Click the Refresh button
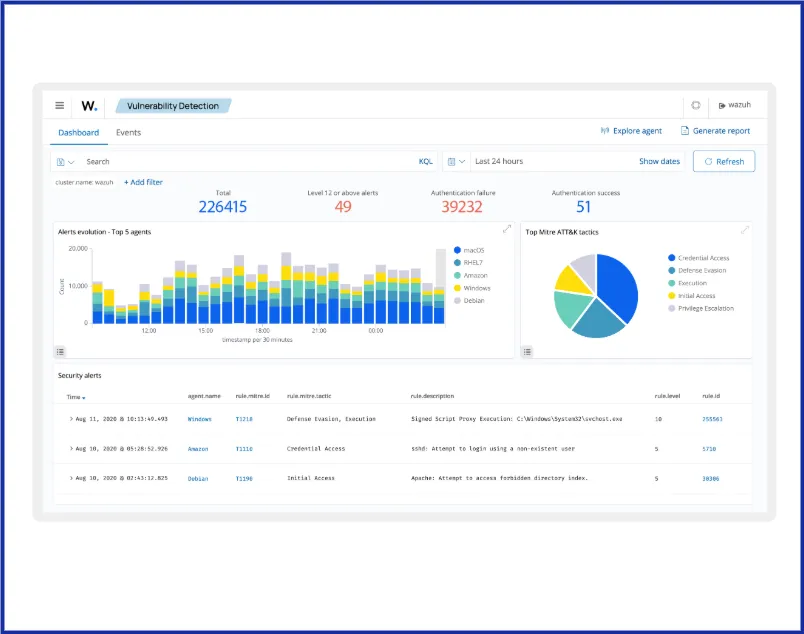Screen dimensions: 804x634 point(724,161)
